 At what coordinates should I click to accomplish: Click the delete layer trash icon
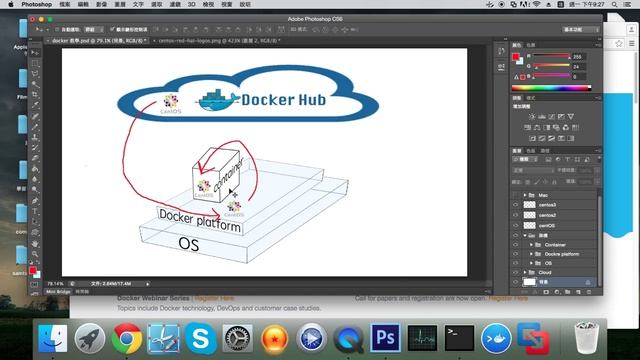click(x=589, y=292)
